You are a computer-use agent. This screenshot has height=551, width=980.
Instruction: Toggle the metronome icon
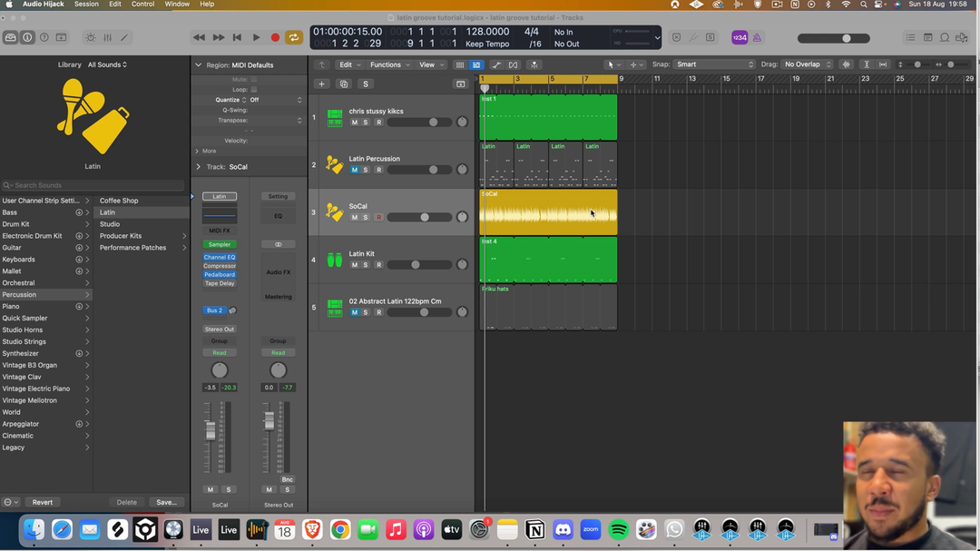coord(757,37)
